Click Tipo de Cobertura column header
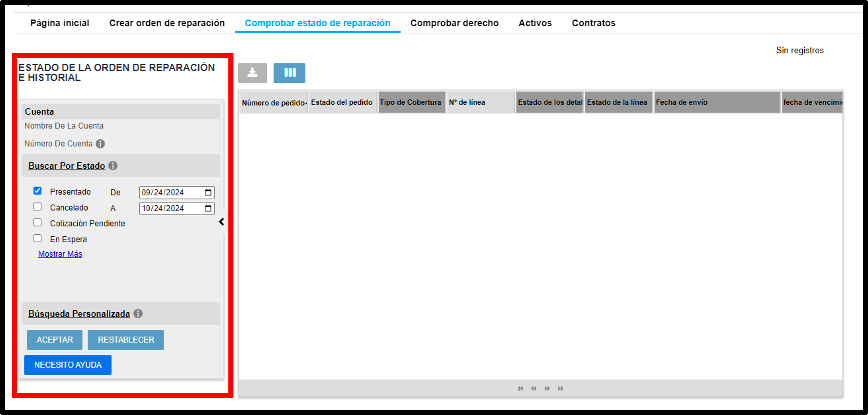The width and height of the screenshot is (868, 415). pos(412,102)
